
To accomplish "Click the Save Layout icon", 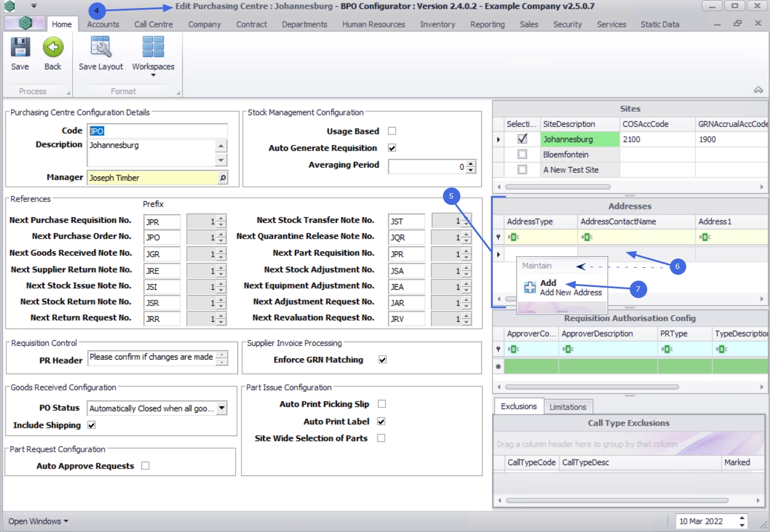I will (101, 48).
